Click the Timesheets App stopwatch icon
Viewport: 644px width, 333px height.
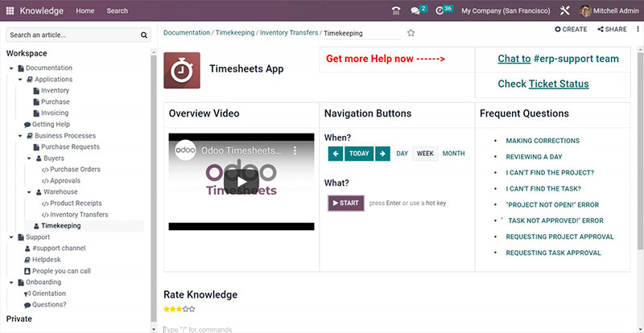tap(182, 70)
